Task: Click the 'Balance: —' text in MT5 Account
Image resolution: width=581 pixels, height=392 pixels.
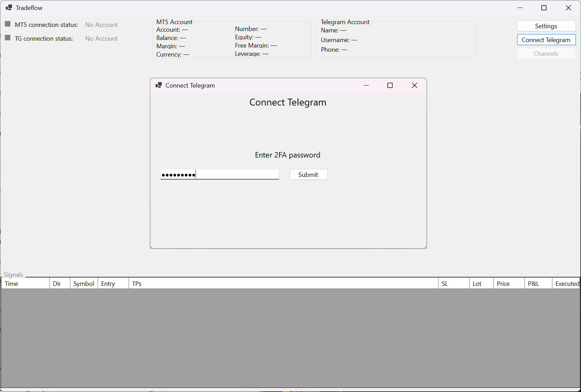Action: pyautogui.click(x=171, y=38)
